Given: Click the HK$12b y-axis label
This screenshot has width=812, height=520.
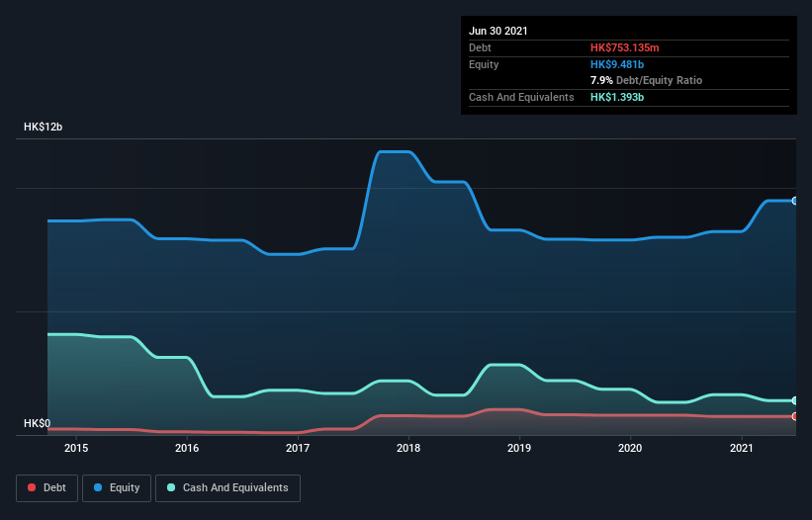Looking at the screenshot, I should tap(43, 127).
